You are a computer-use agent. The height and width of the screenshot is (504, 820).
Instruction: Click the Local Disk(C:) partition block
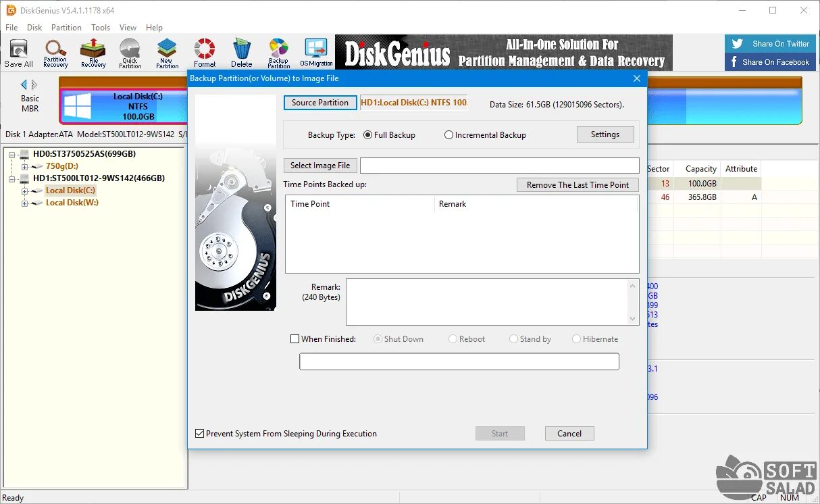click(x=125, y=107)
